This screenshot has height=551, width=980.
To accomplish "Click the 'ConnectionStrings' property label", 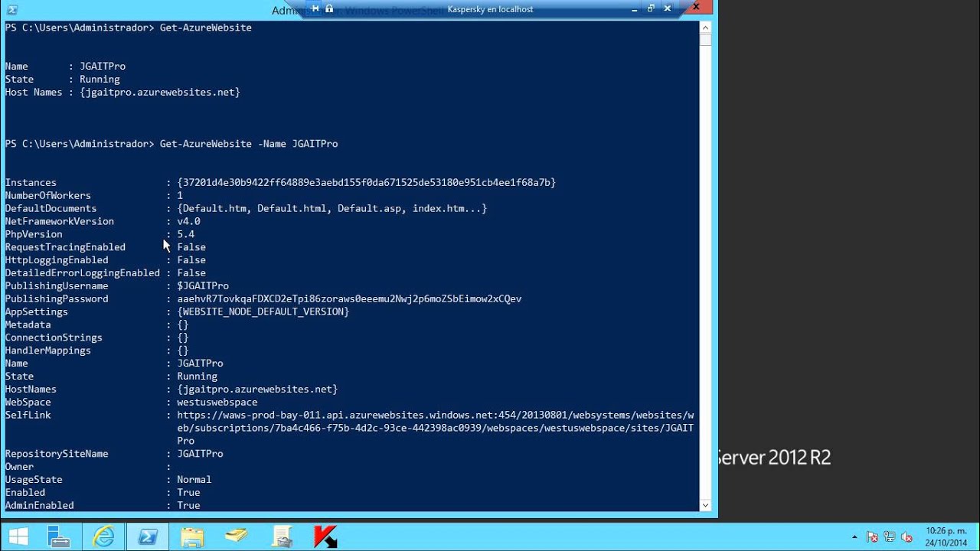I will tap(54, 337).
